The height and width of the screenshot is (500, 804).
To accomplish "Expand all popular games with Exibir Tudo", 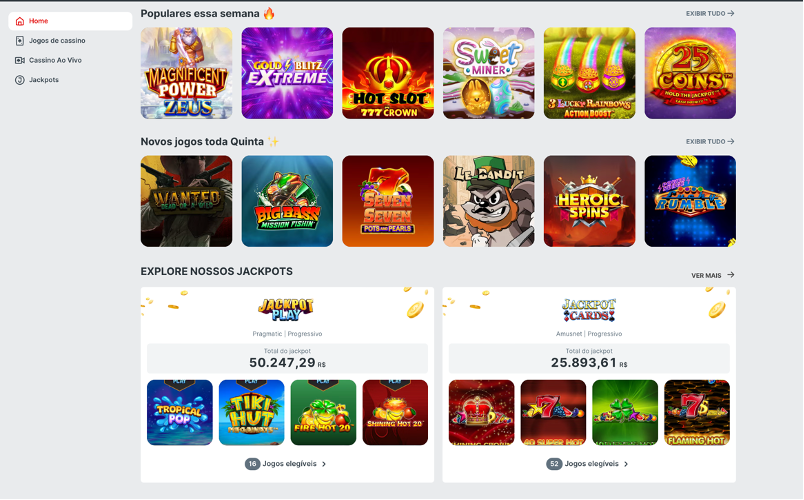I will (710, 13).
